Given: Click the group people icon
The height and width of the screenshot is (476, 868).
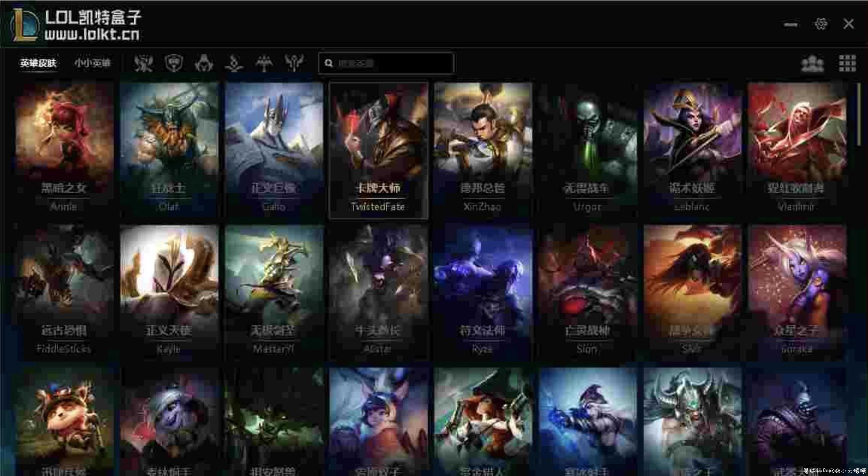Looking at the screenshot, I should tap(812, 63).
